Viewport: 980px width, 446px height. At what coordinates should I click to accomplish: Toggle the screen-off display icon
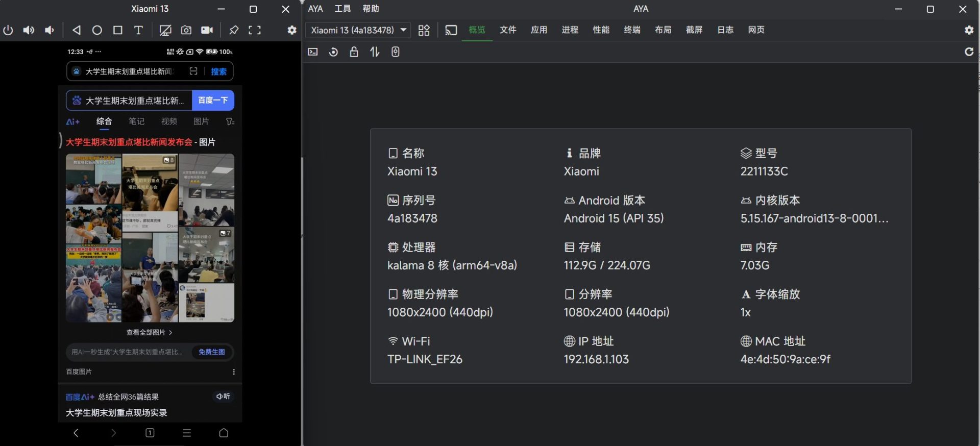tap(165, 30)
